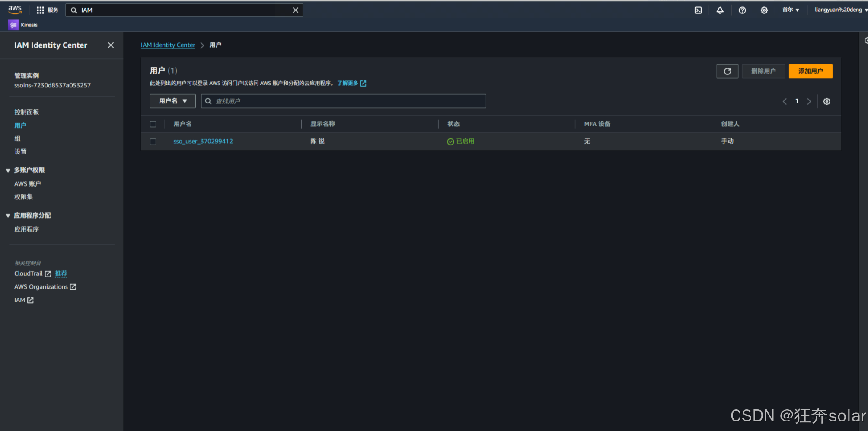Open the CloudTrail console link

pos(29,274)
